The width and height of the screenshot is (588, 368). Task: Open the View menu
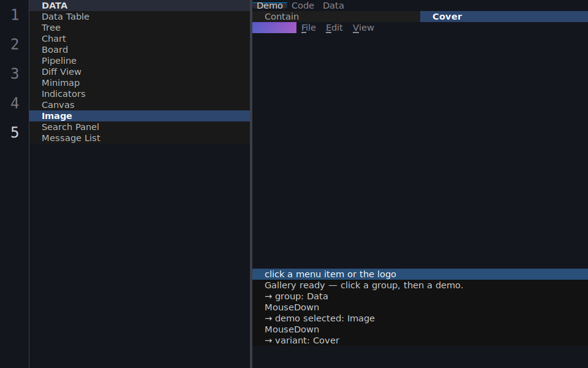363,28
